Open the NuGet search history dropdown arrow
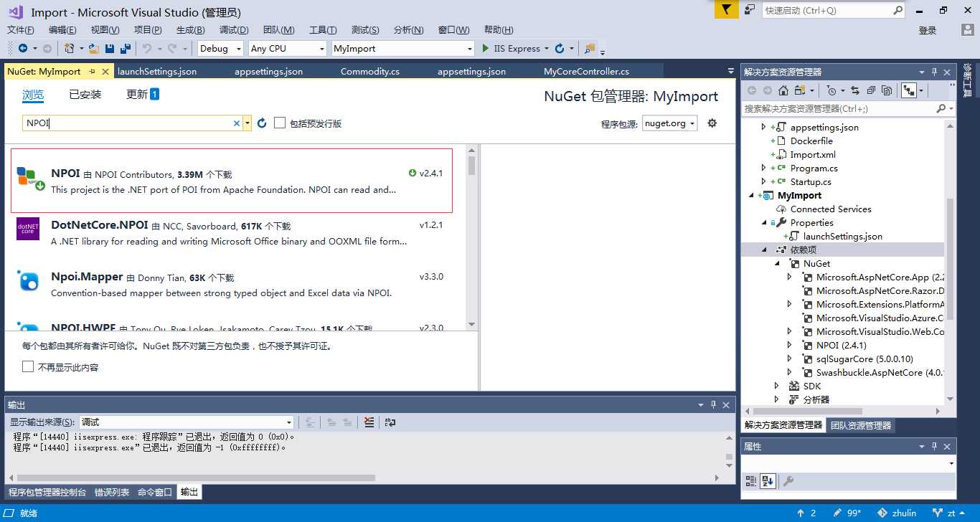 (247, 123)
